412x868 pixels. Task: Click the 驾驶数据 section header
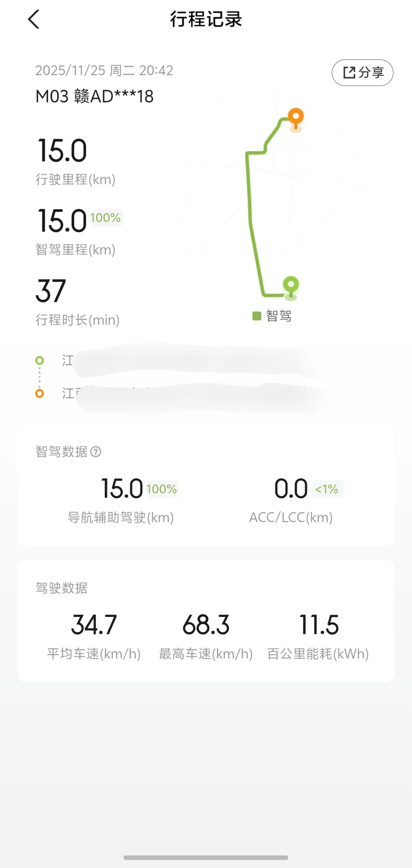[62, 588]
